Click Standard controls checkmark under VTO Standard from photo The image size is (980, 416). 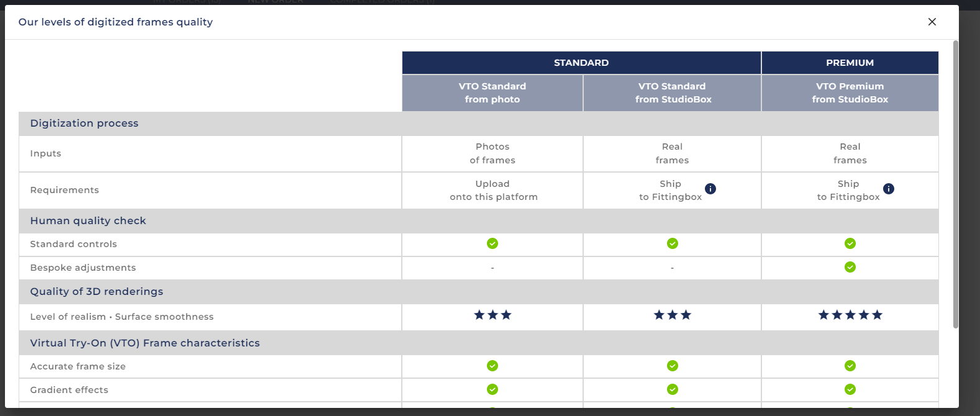click(492, 243)
